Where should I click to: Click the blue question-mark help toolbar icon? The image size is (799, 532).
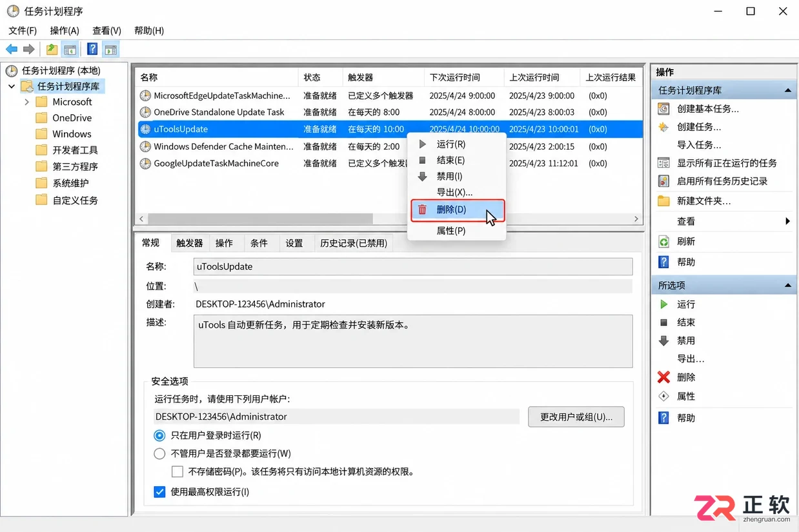coord(92,49)
